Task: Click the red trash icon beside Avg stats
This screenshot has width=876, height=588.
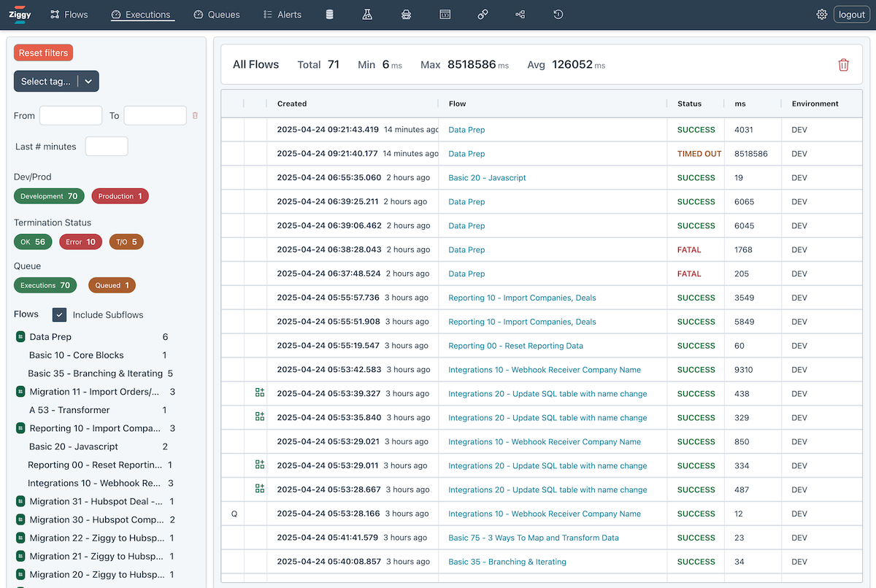Action: (843, 65)
